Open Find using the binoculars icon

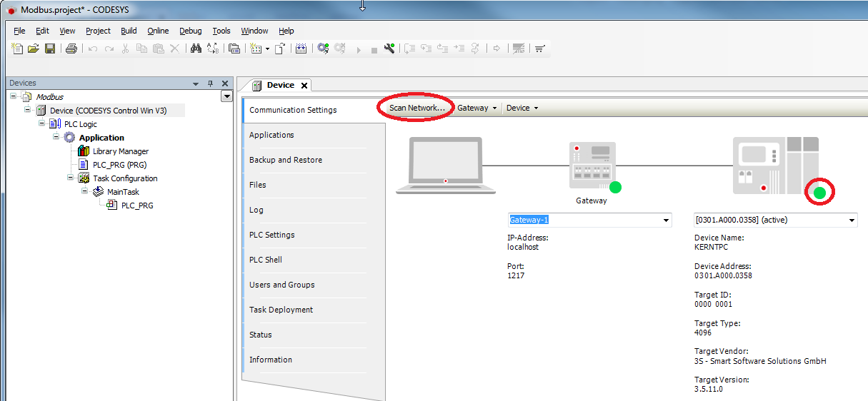click(196, 49)
